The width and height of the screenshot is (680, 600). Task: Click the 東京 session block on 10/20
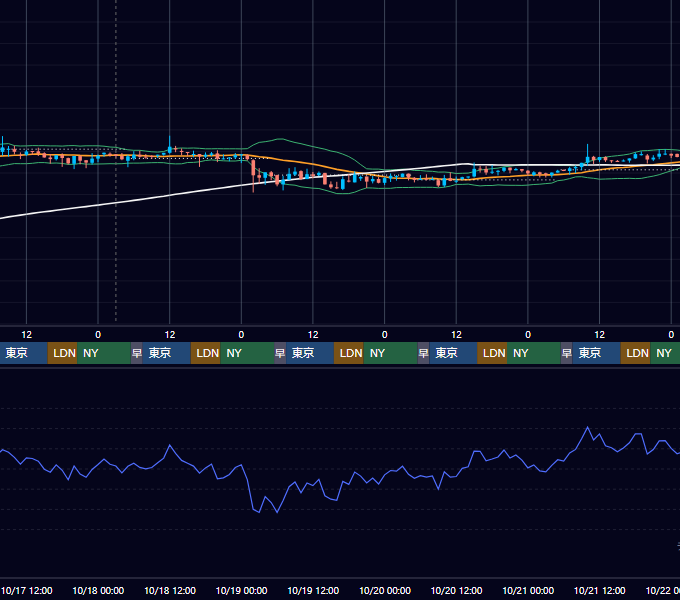coord(453,353)
